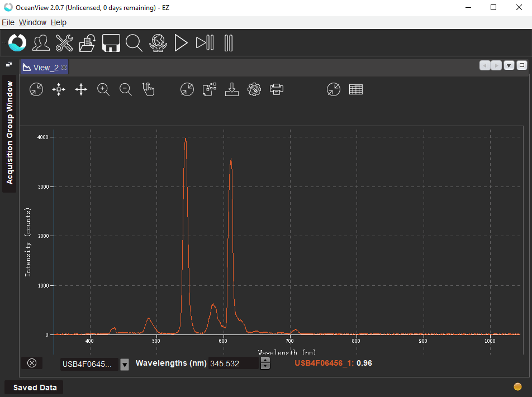Open the wrench and screwdriver tools icon

click(64, 43)
